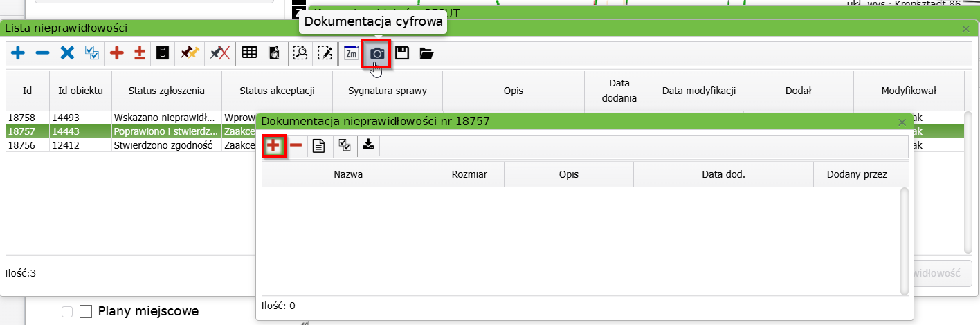980x325 pixels.
Task: Select row with Id 18756
Action: 28,145
